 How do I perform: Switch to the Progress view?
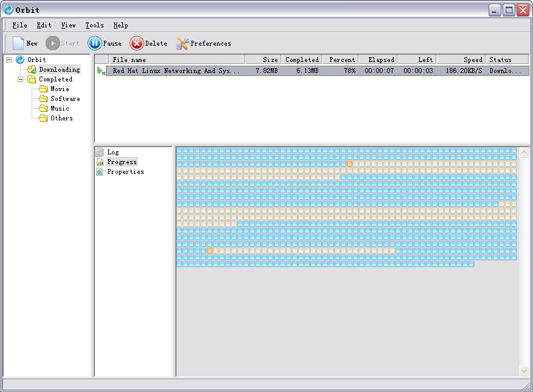122,162
